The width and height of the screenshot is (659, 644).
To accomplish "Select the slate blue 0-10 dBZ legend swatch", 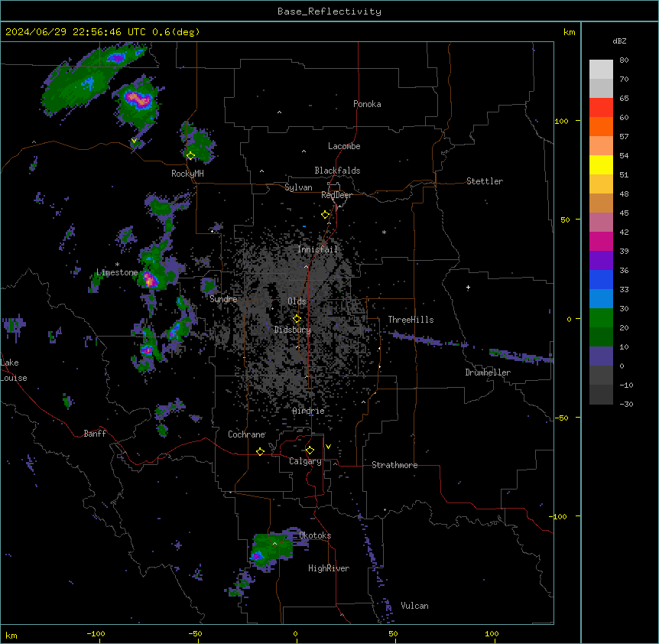I will coord(601,356).
